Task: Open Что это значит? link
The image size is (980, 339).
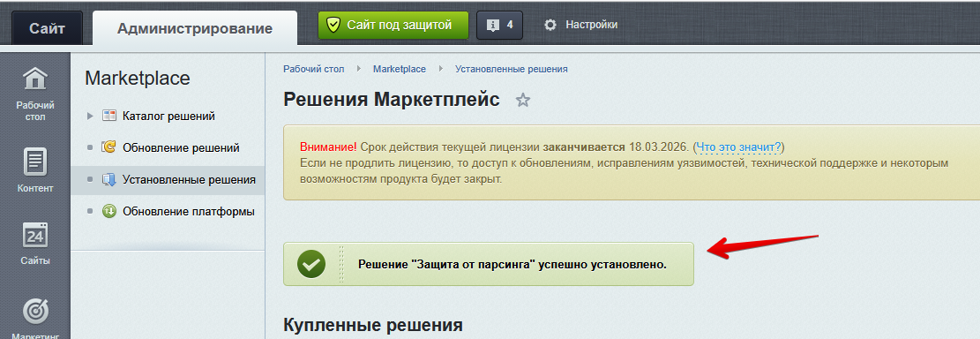Action: click(x=739, y=147)
